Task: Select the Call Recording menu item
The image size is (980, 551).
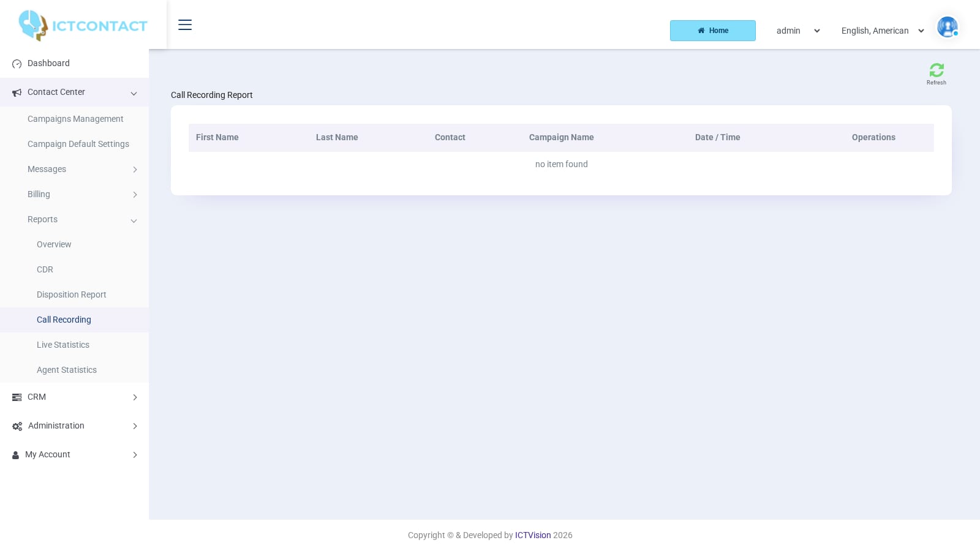Action: 74,320
